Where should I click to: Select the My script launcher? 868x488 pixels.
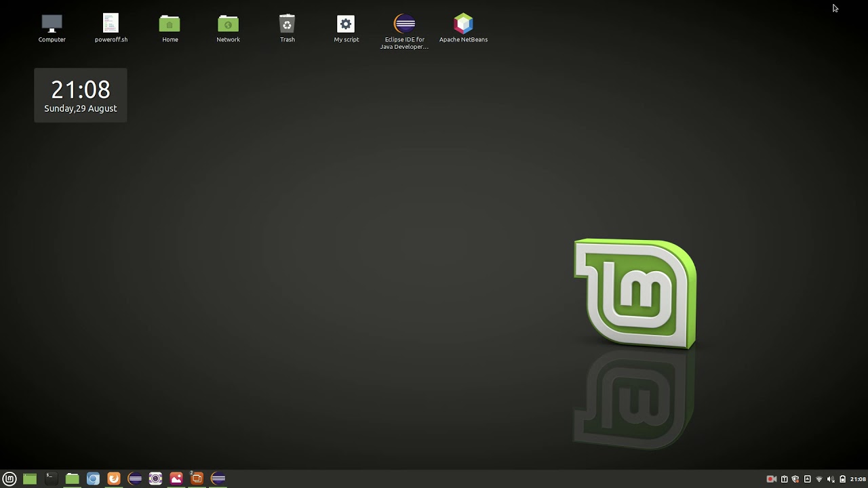click(x=346, y=29)
